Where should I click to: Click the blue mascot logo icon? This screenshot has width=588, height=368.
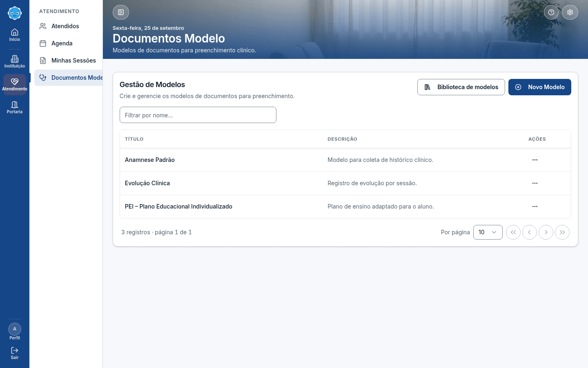(x=15, y=13)
